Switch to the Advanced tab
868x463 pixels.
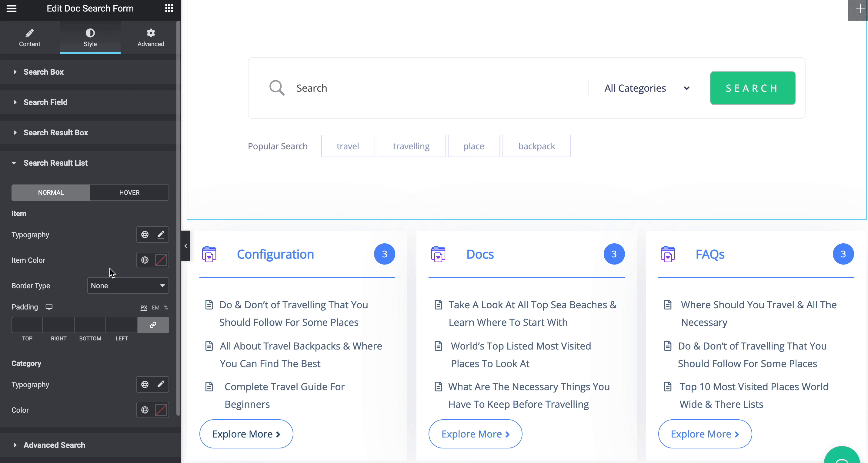[151, 37]
